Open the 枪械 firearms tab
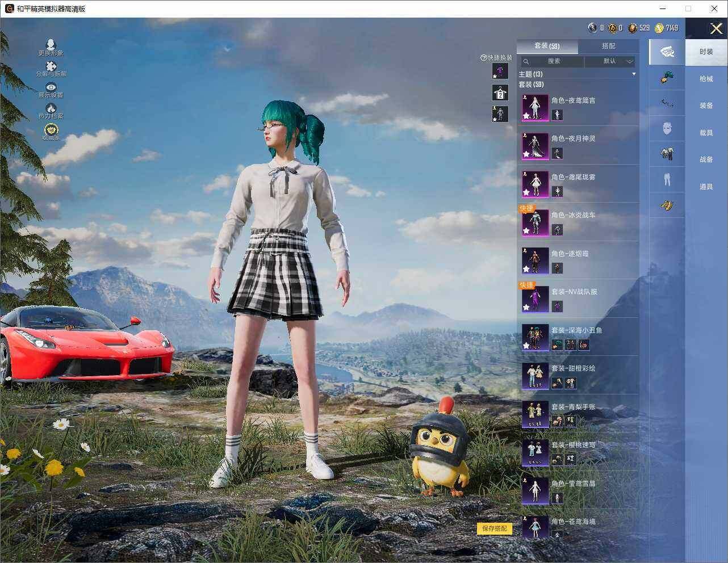 point(706,79)
